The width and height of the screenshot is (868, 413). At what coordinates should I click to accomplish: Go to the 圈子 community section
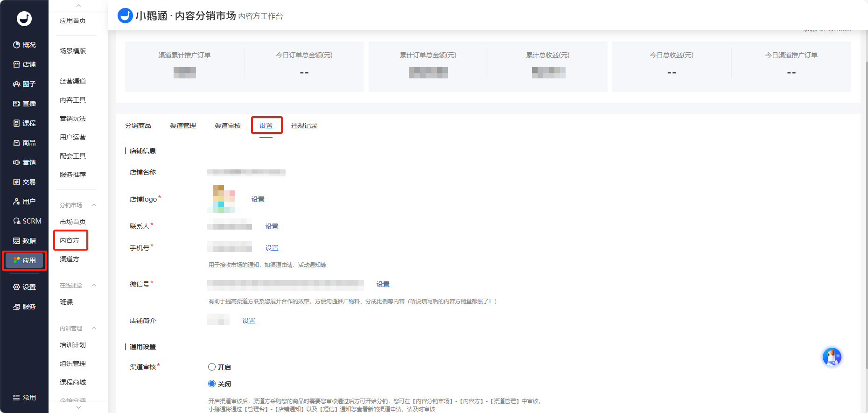pyautogui.click(x=24, y=84)
